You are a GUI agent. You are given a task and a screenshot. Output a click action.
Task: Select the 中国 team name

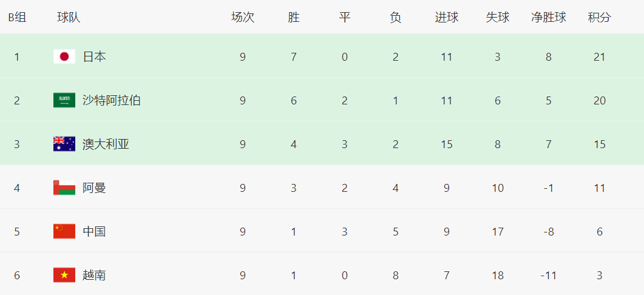[x=94, y=232]
